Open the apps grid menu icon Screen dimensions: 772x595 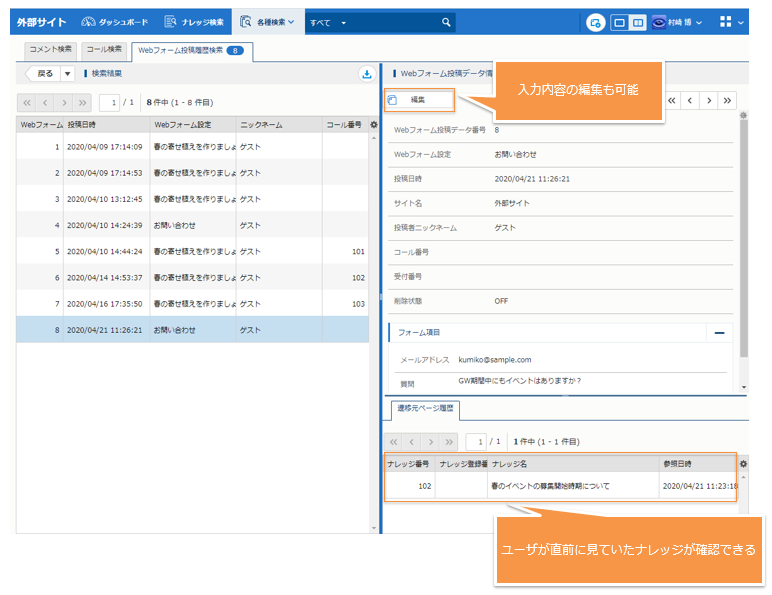726,22
